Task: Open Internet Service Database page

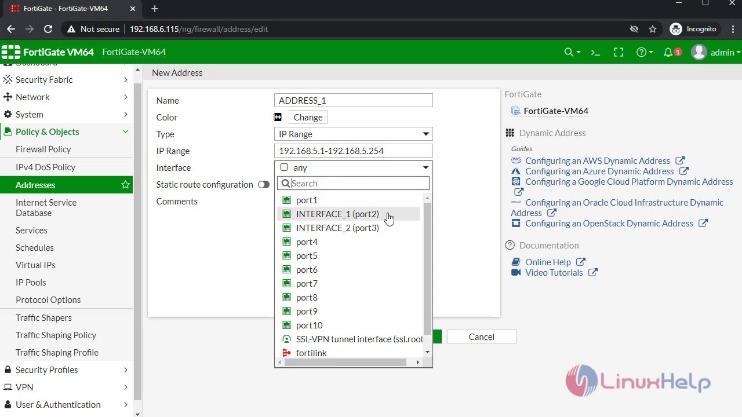Action: click(x=46, y=208)
